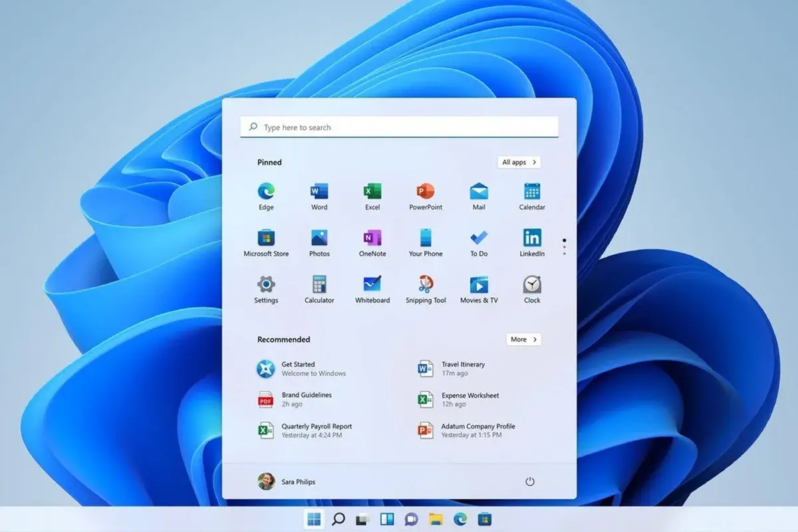Screen dimensions: 798x532
Task: Open the Whiteboard app
Action: pyautogui.click(x=372, y=290)
